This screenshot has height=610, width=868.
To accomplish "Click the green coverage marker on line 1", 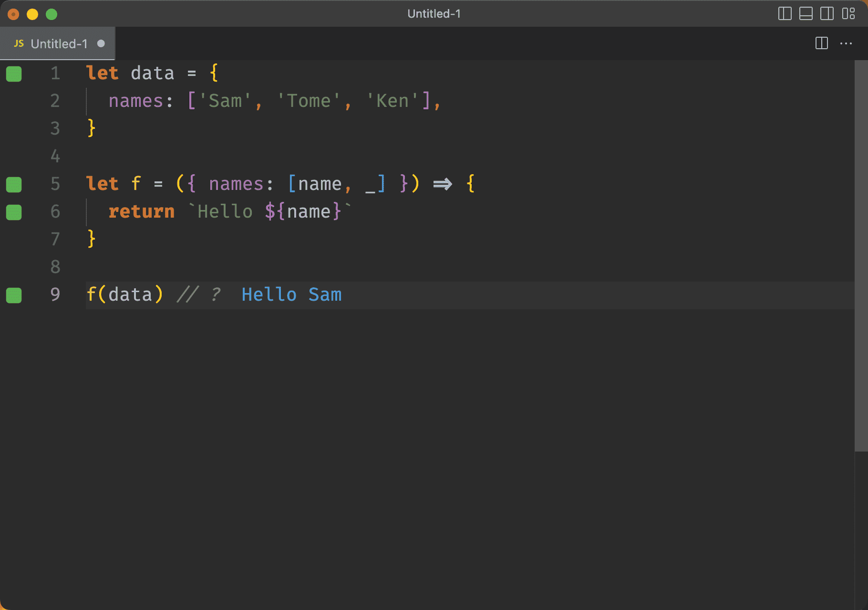I will pos(14,74).
